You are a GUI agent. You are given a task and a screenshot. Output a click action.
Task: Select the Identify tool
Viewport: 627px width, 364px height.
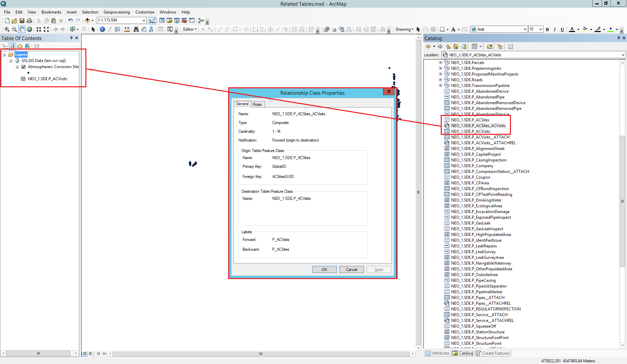tap(102, 29)
